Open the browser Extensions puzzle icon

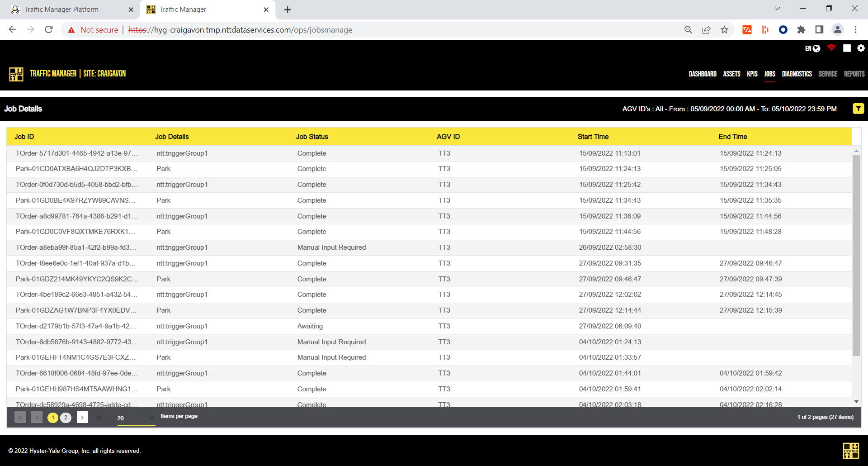click(x=801, y=30)
